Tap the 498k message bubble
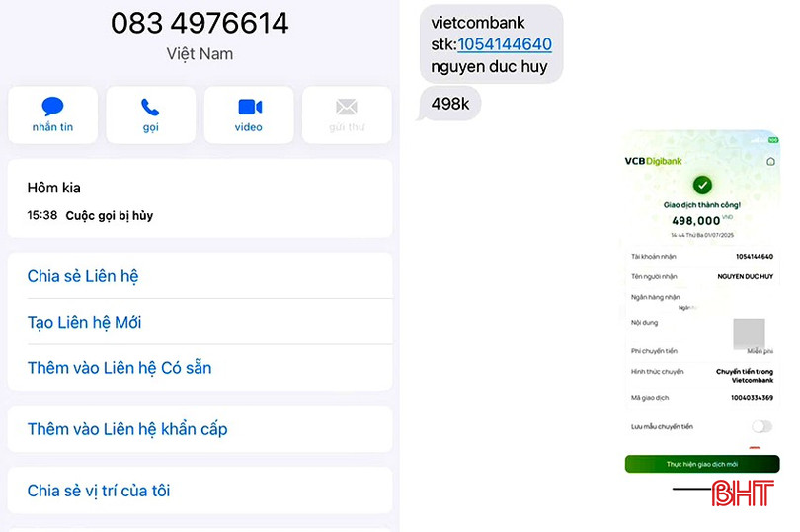This screenshot has height=532, width=800. [450, 104]
